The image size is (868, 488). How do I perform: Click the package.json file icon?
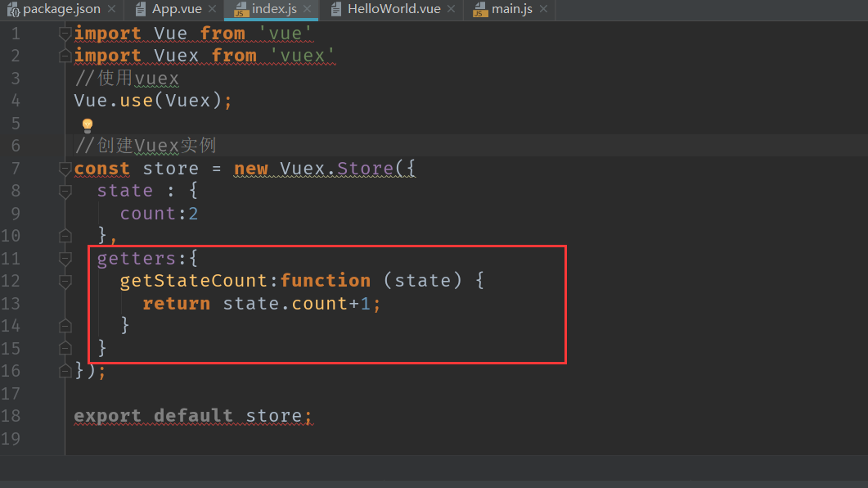pos(13,10)
